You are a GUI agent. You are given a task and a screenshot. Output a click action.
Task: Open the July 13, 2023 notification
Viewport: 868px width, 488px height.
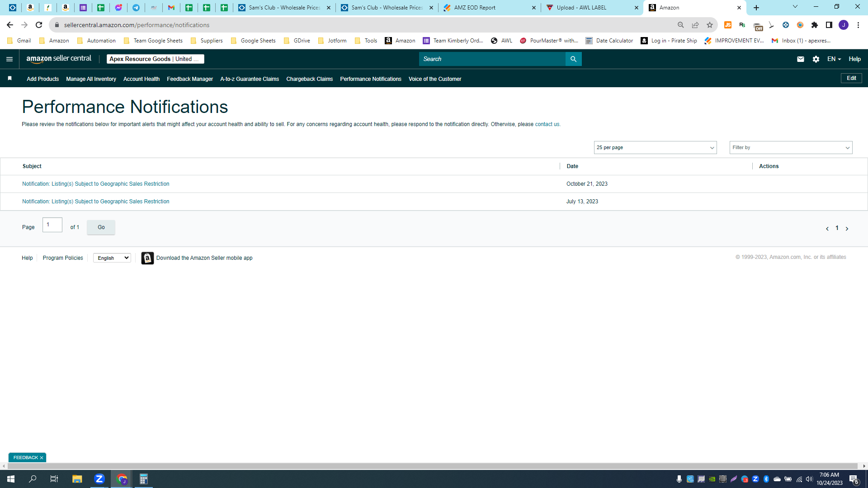tap(96, 202)
